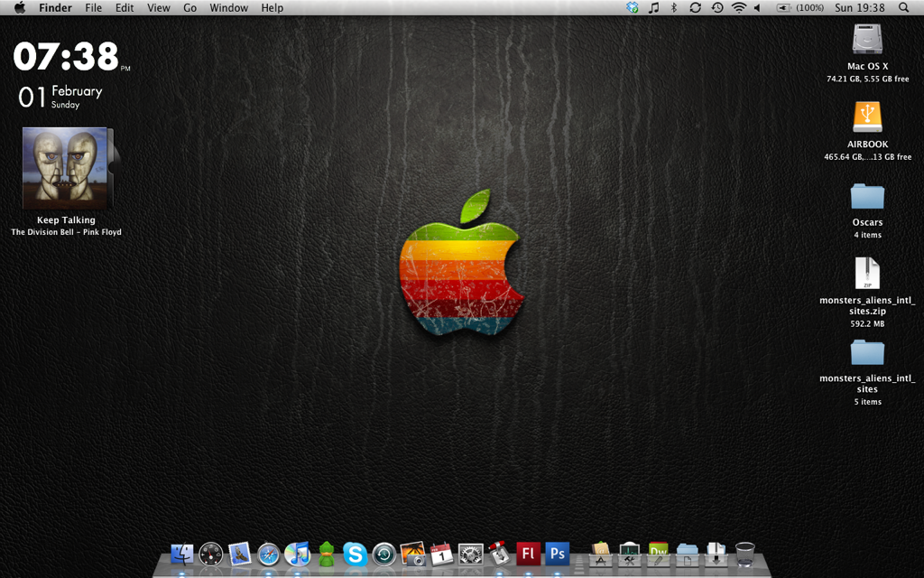The image size is (924, 578).
Task: Click the "4 items" label under Oscars
Action: [867, 235]
